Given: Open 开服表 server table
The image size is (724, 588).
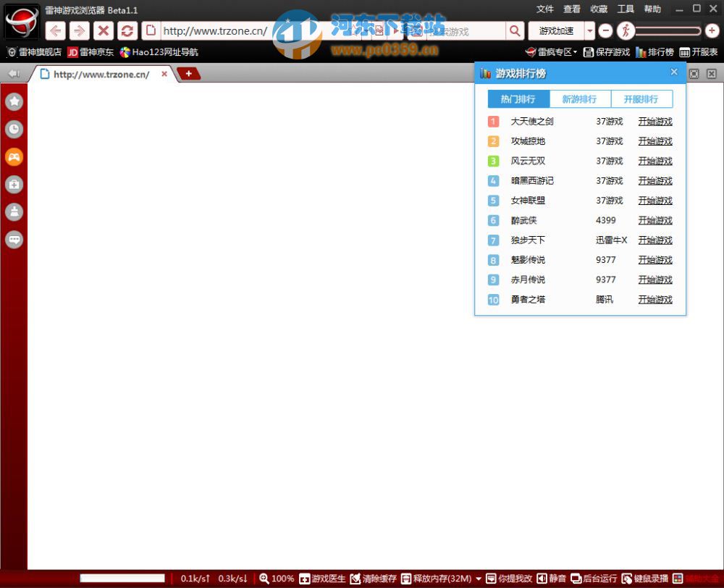Looking at the screenshot, I should [x=699, y=52].
